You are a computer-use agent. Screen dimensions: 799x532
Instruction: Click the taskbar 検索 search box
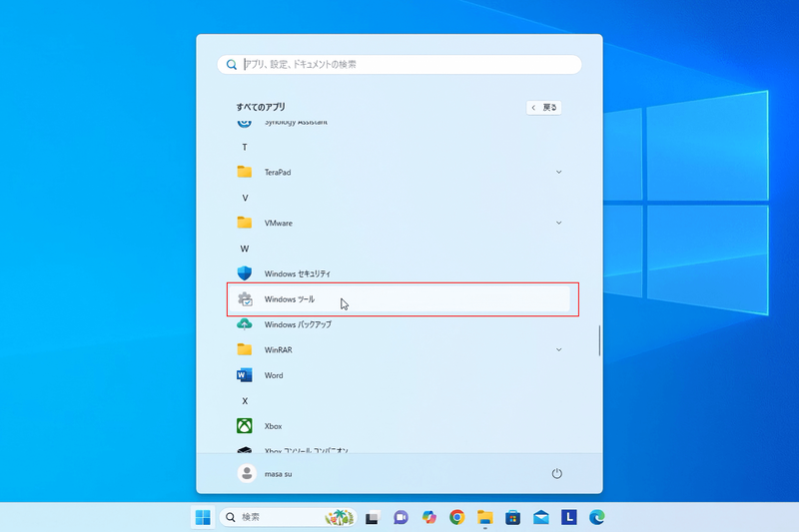289,517
